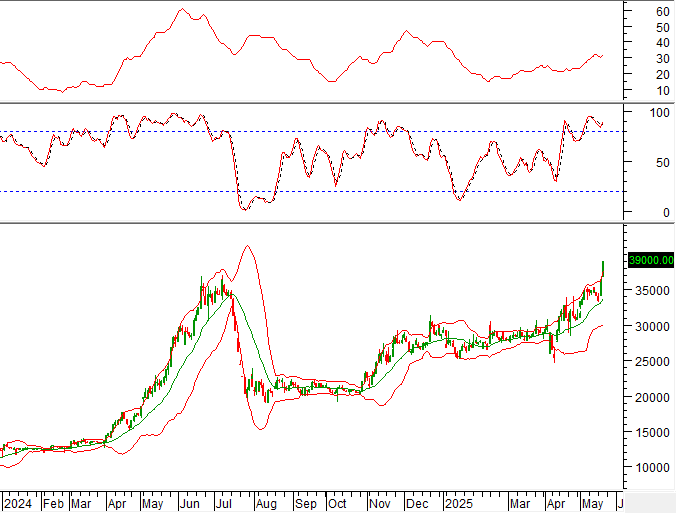Click the 20000 price axis label
This screenshot has width=676, height=513.
pyautogui.click(x=652, y=397)
